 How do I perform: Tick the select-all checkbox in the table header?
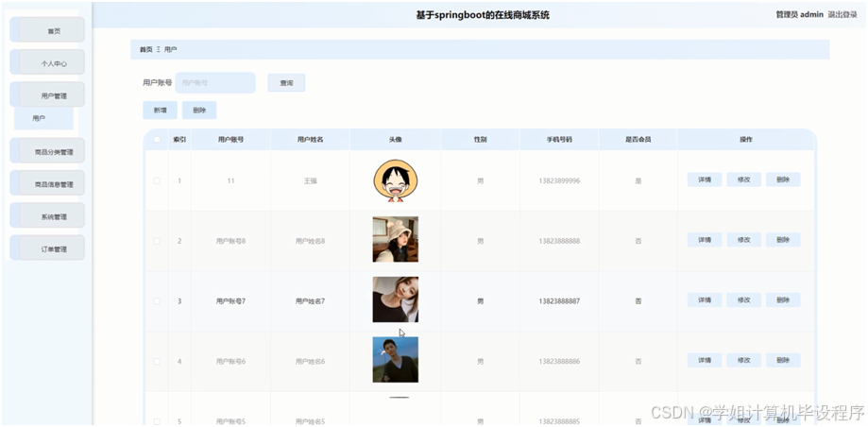click(157, 140)
